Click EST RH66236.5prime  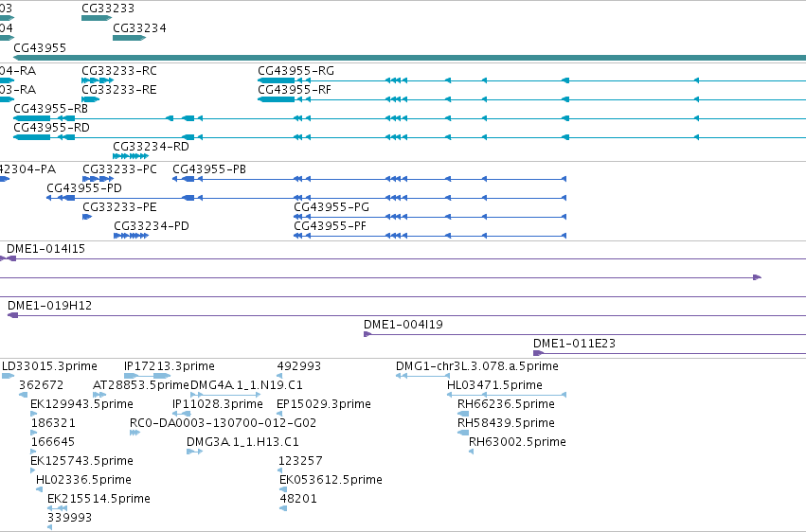point(507,404)
